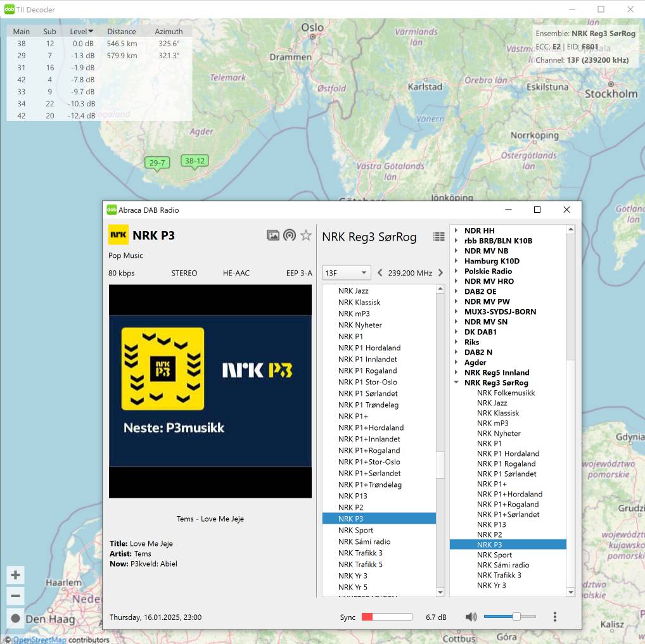
Task: Click the announcements broadcast icon
Action: click(290, 236)
